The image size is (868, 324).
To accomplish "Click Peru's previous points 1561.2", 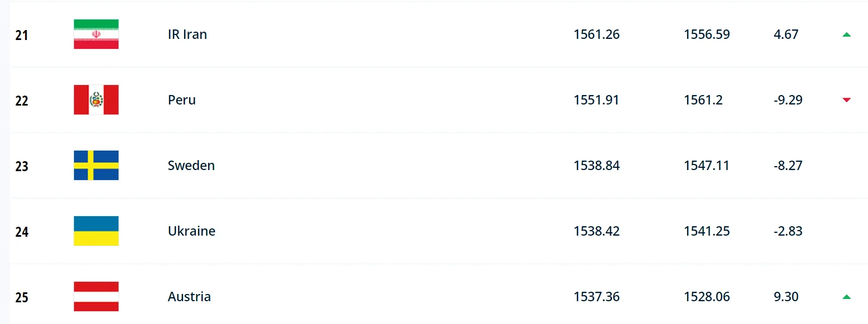I will (x=703, y=100).
